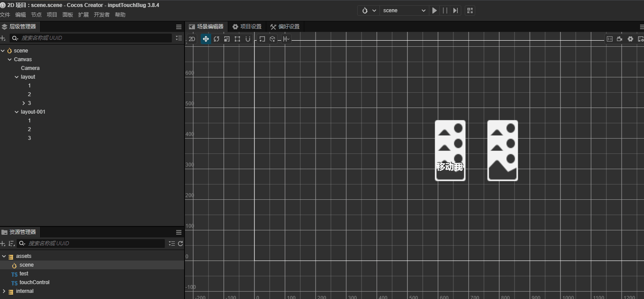Toggle pivot/center gizmo position
644x299 pixels.
(262, 39)
